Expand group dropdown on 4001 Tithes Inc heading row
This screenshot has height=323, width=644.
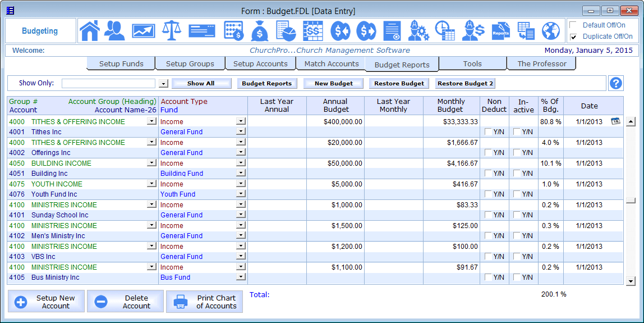151,121
